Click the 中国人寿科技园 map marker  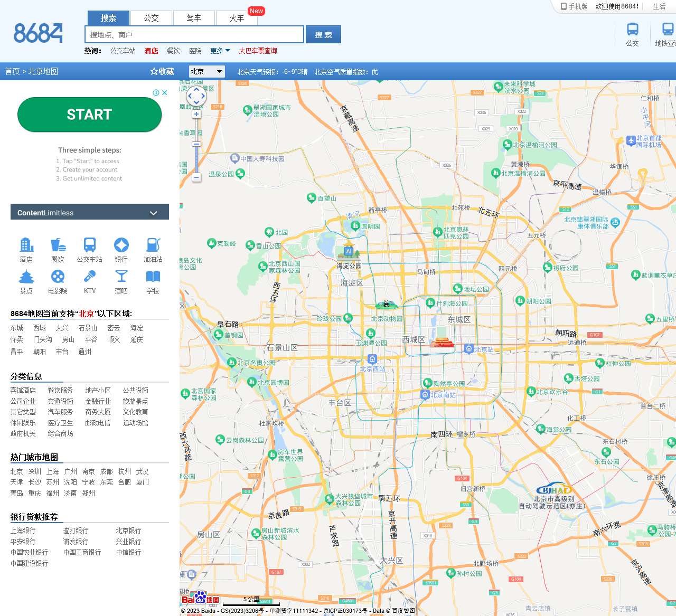[x=234, y=158]
